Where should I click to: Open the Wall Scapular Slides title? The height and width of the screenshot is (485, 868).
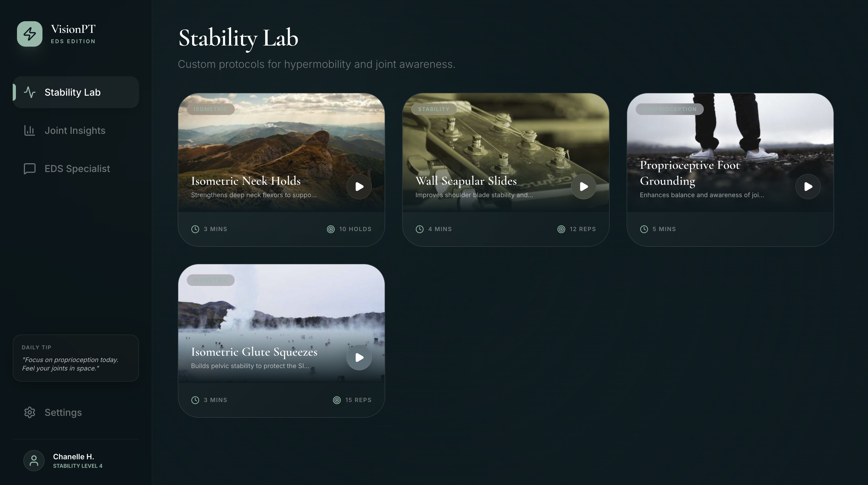point(466,181)
